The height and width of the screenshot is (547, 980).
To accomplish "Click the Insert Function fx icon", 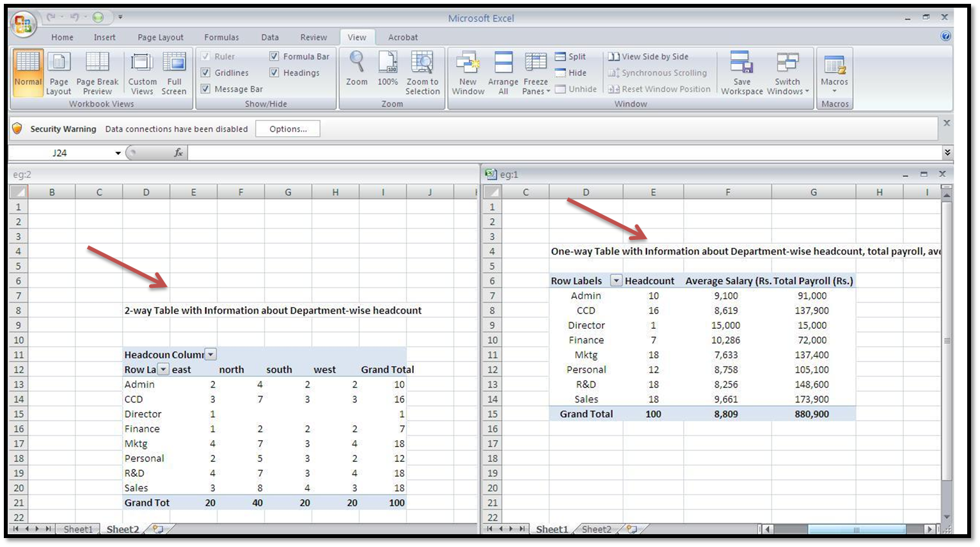I will click(x=178, y=153).
